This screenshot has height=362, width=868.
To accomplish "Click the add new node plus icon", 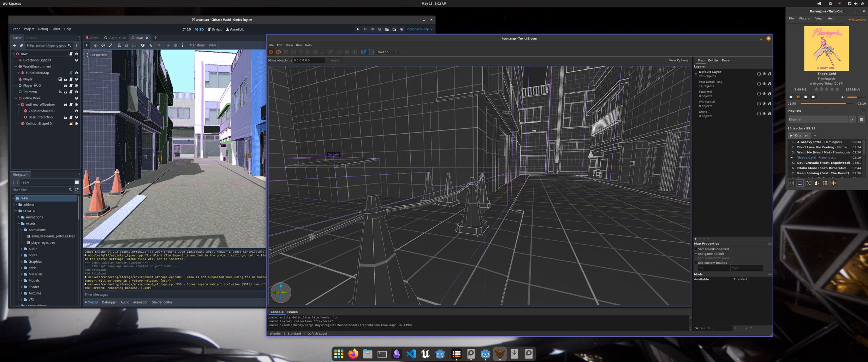I will [x=14, y=45].
